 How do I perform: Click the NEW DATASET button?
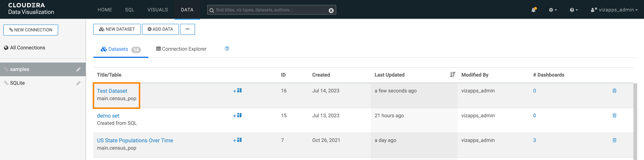point(117,29)
